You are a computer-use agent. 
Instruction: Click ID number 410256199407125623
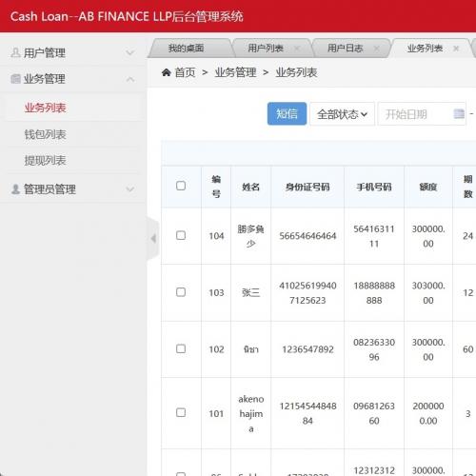[x=307, y=292]
